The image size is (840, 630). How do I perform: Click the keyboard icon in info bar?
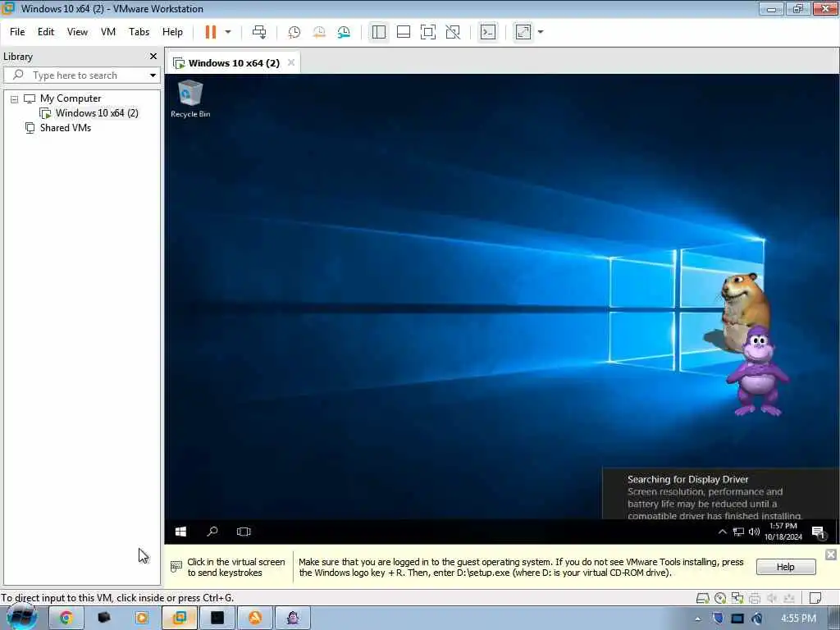click(176, 566)
